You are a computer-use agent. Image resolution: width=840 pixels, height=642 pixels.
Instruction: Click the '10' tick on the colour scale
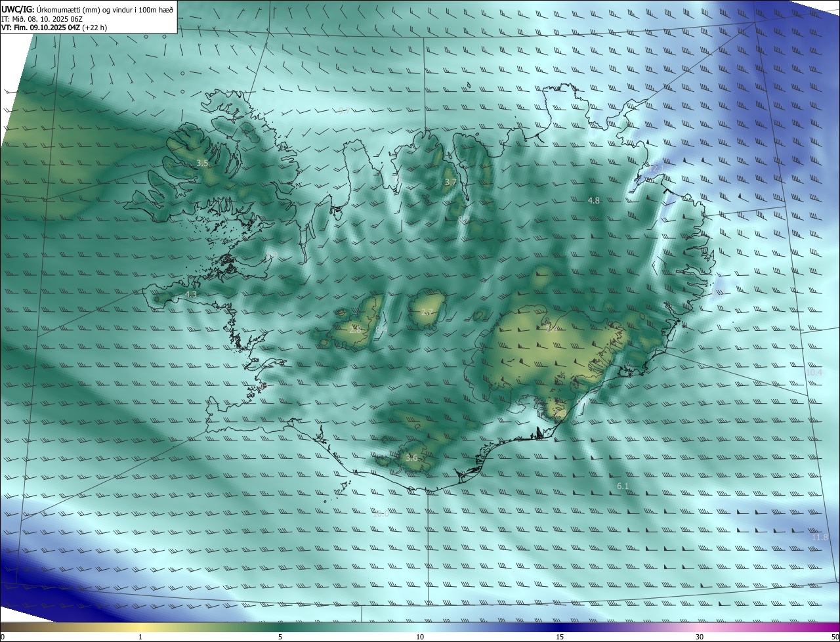(420, 637)
